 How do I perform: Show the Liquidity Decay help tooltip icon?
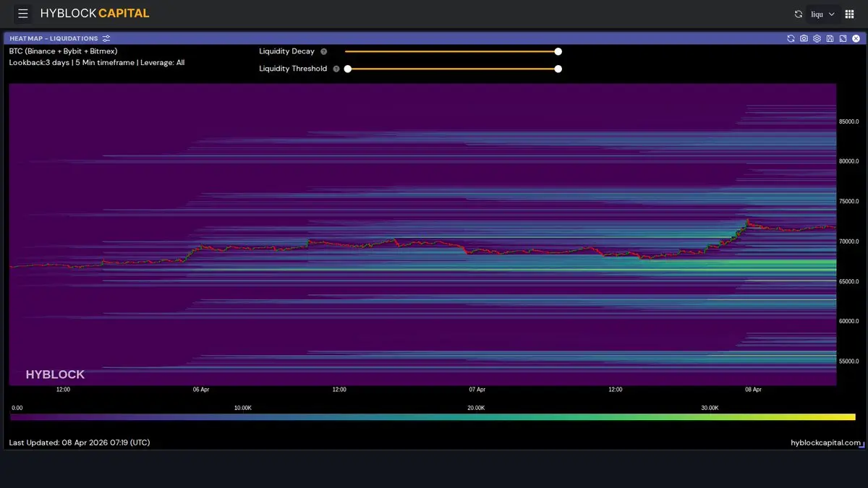323,51
